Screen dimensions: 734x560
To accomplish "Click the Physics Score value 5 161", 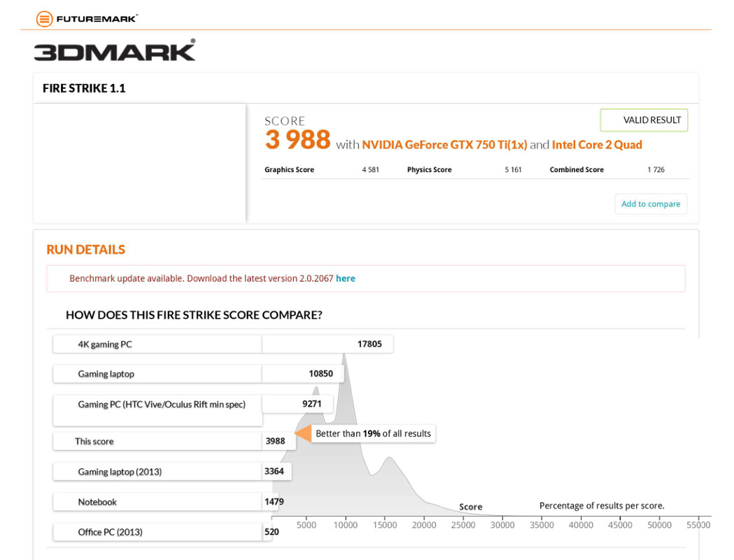I will click(513, 169).
